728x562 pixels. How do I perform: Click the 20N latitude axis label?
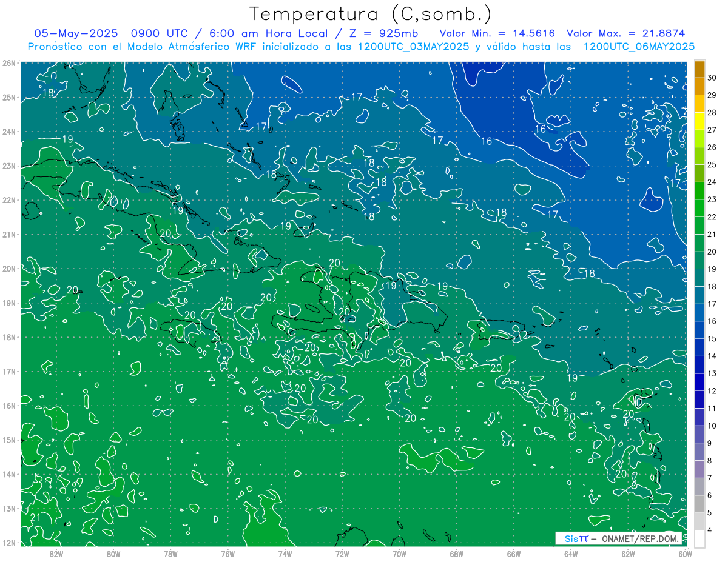9,269
